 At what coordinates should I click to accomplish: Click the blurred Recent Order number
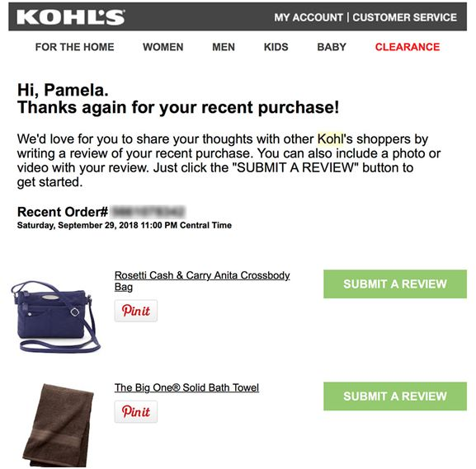pos(148,212)
